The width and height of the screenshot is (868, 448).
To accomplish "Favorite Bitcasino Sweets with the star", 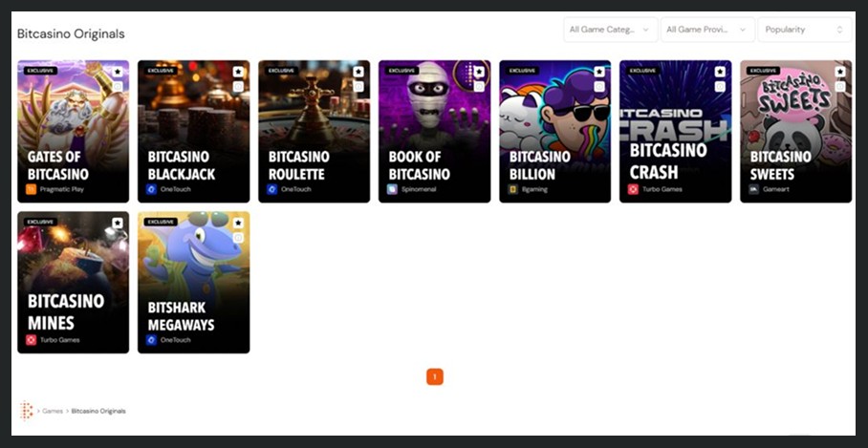I will click(x=840, y=72).
